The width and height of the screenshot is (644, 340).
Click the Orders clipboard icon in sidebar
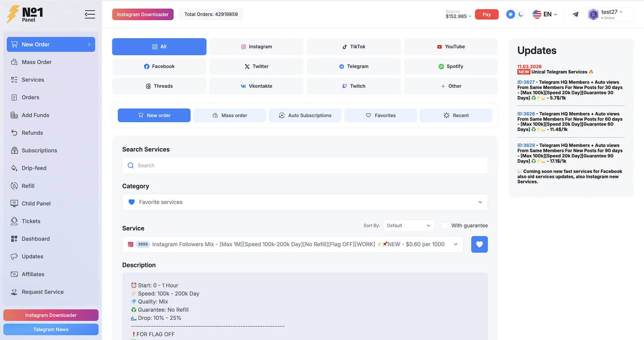[x=14, y=97]
